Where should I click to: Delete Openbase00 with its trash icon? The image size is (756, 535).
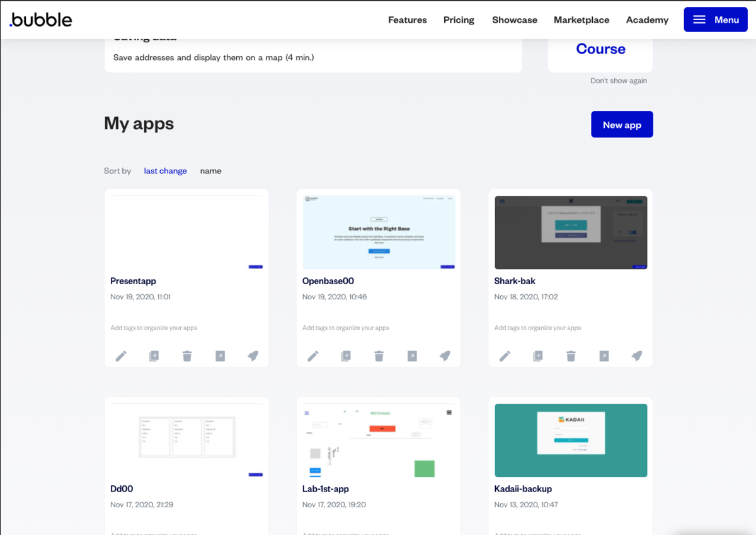[x=379, y=356]
